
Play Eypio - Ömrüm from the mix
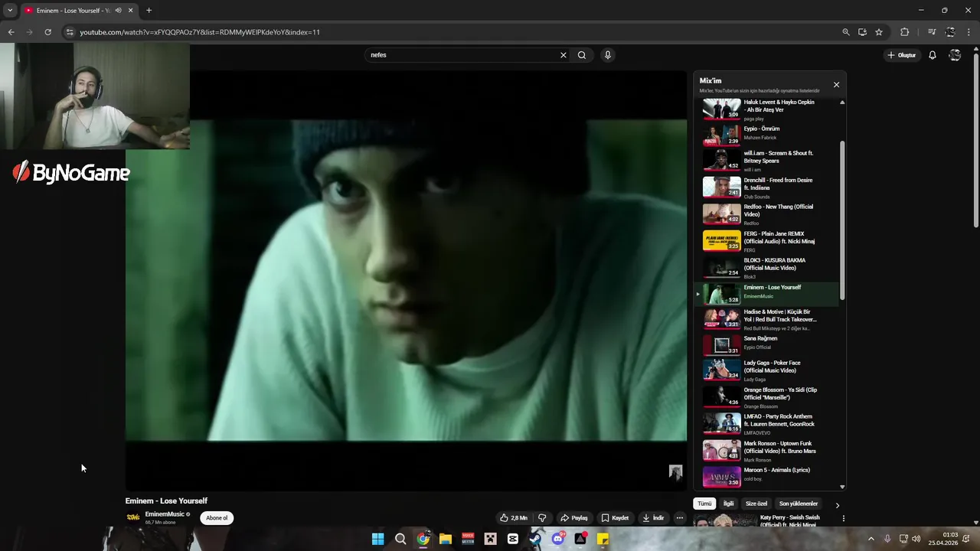tap(766, 134)
